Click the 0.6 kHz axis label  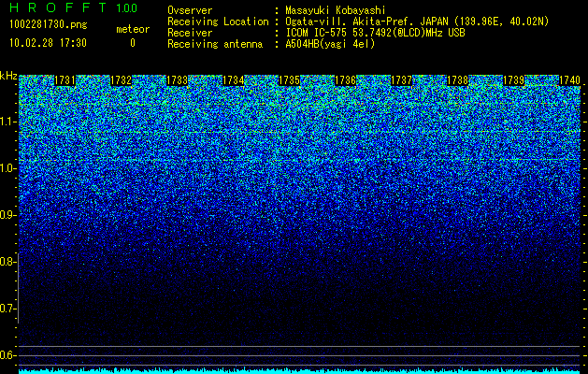(x=7, y=355)
